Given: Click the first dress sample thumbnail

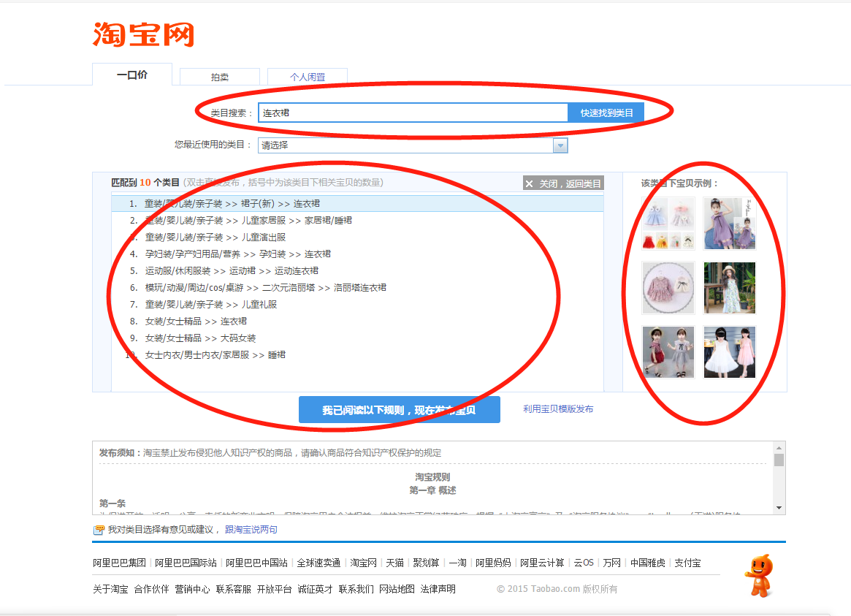Looking at the screenshot, I should tap(667, 223).
